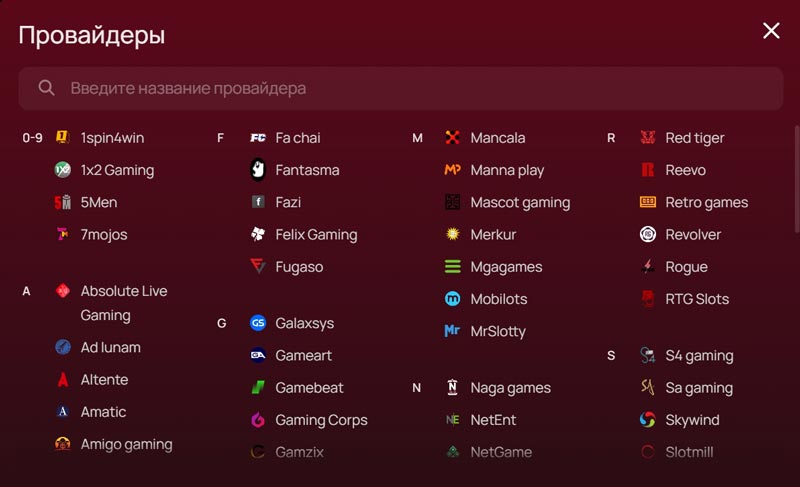This screenshot has width=800, height=487.
Task: Click the Fantasma provider icon
Action: (257, 170)
